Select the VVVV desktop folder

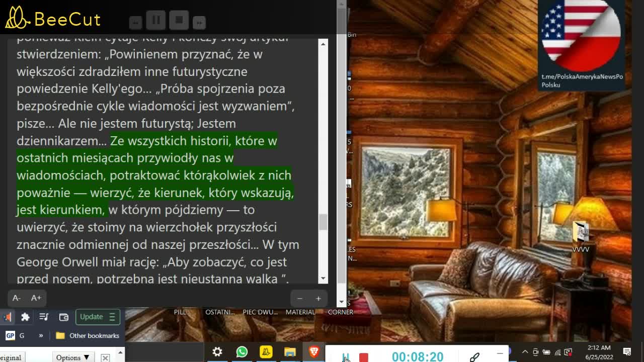[581, 236]
